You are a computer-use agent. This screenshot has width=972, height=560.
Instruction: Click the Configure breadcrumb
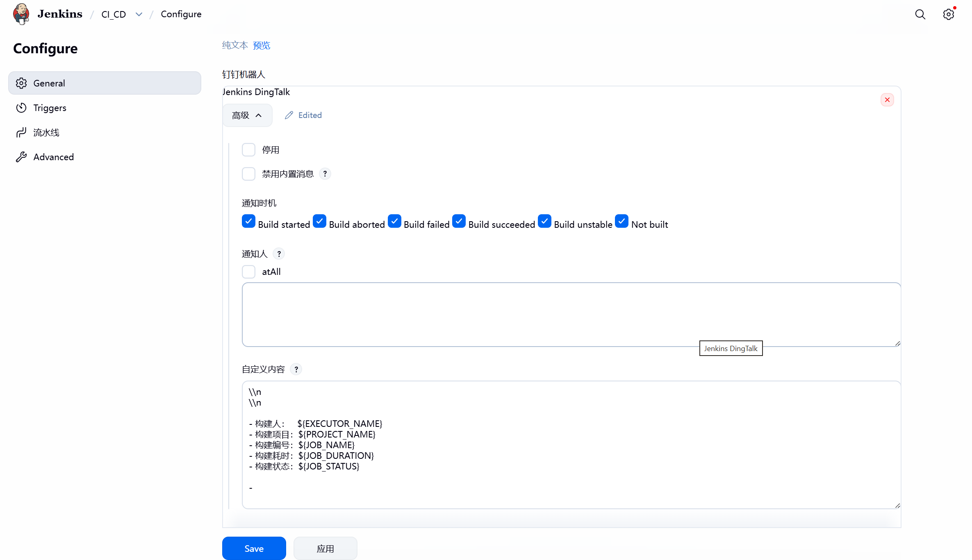tap(181, 14)
